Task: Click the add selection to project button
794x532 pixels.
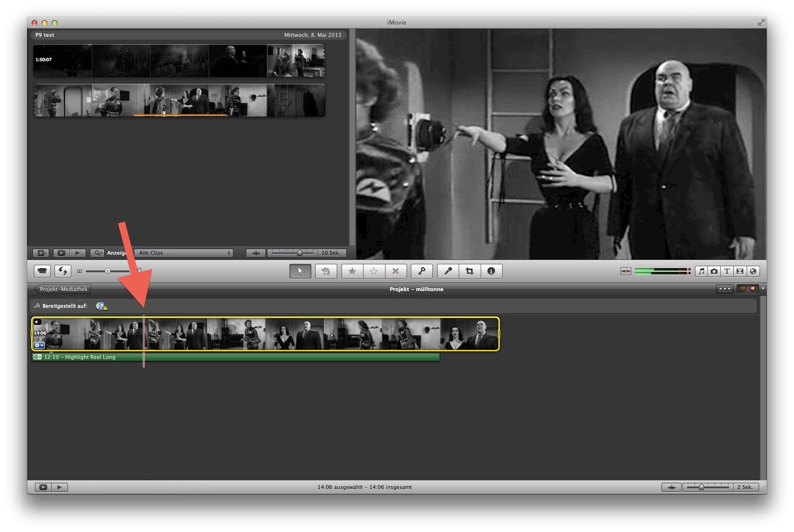Action: pos(326,271)
